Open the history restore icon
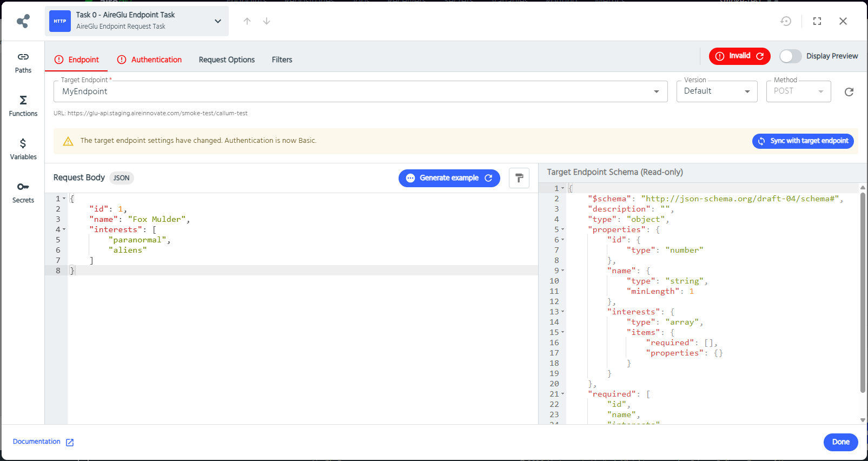 (x=786, y=21)
